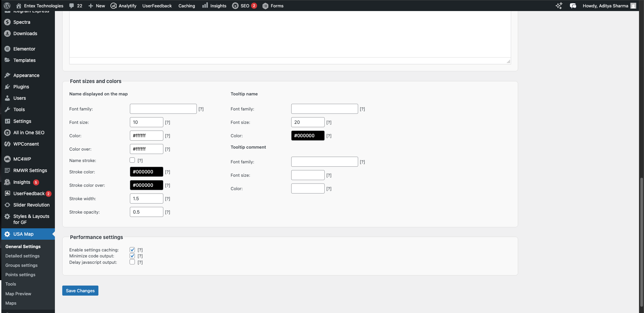This screenshot has width=644, height=313.
Task: Open Plugins via its plug icon
Action: [x=7, y=87]
